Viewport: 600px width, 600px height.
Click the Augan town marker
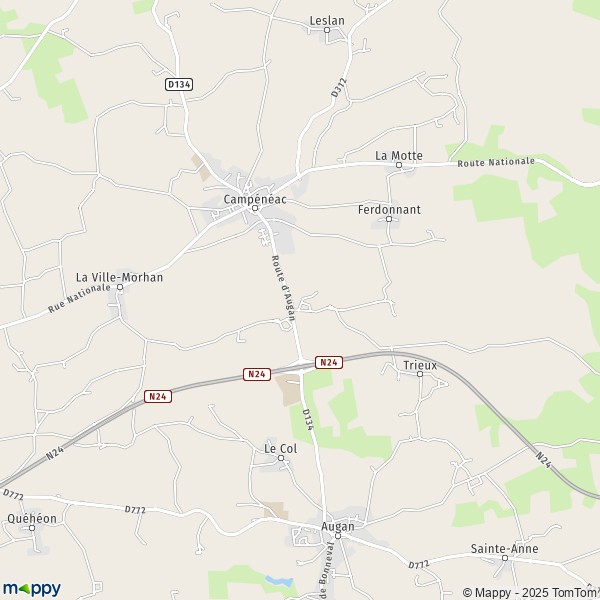coord(338,536)
